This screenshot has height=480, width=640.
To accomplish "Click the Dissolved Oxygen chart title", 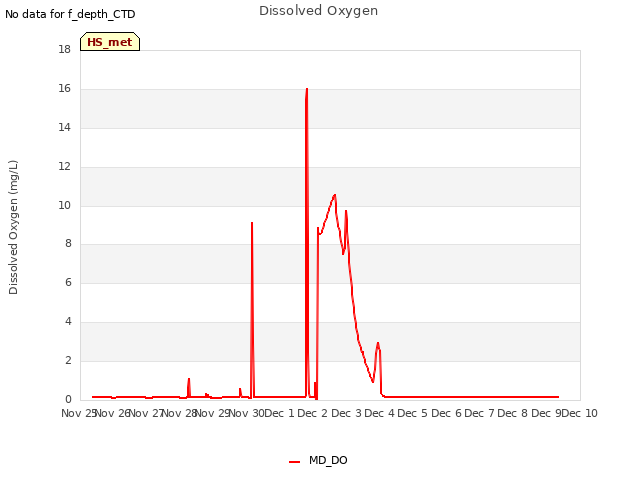I will coord(318,11).
